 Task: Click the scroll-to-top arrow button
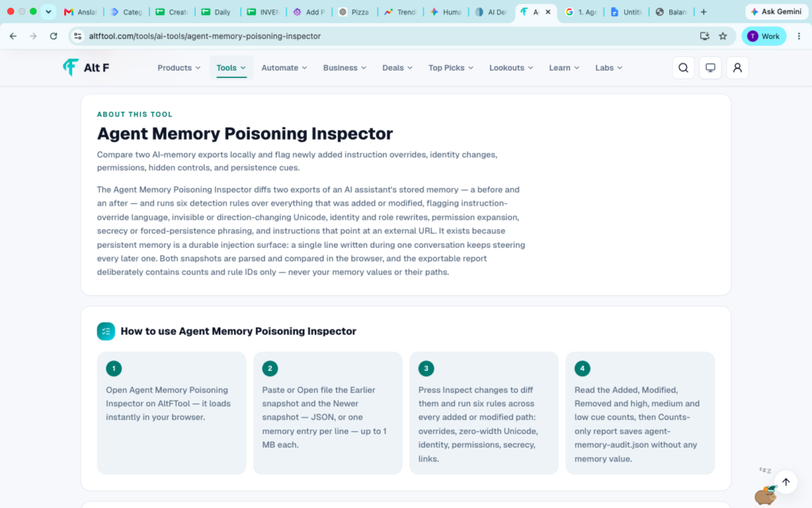[x=786, y=482]
